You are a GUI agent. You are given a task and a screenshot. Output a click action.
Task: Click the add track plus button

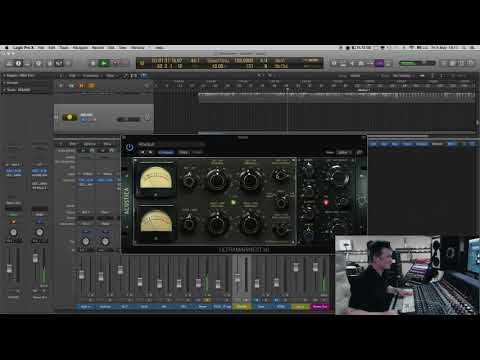[61, 86]
